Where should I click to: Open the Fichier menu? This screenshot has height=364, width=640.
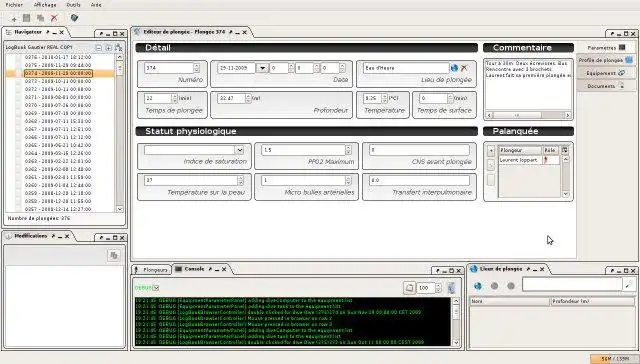coord(14,5)
